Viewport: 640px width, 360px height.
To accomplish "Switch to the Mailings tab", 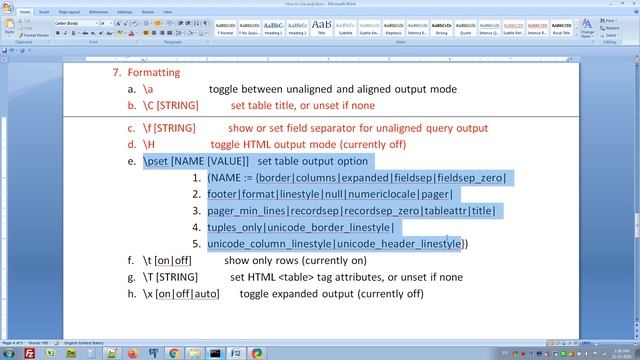I will 125,12.
